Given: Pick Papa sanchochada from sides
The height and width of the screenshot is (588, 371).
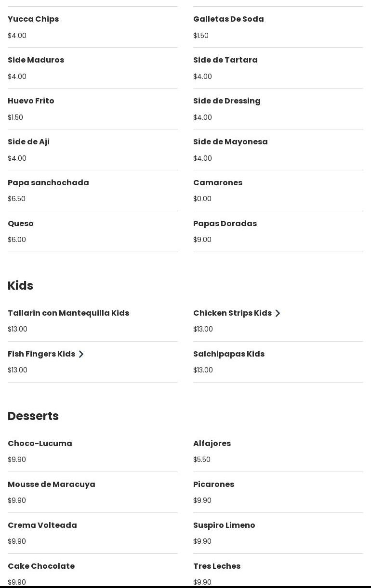Looking at the screenshot, I should (x=48, y=183).
